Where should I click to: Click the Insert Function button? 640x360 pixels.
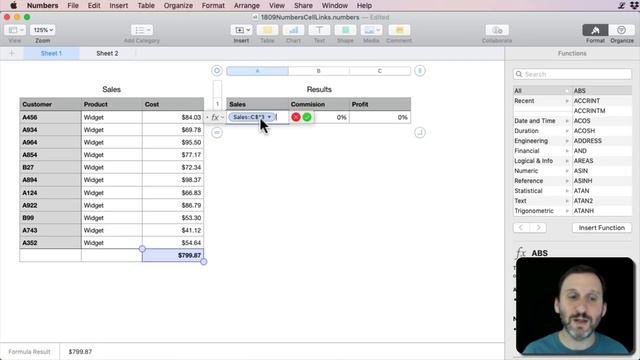(x=602, y=228)
